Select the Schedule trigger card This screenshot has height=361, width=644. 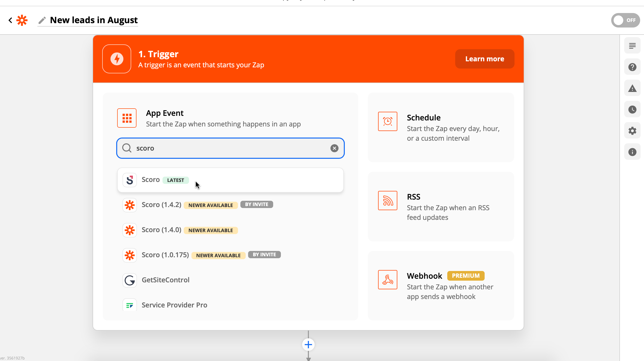pos(441,127)
